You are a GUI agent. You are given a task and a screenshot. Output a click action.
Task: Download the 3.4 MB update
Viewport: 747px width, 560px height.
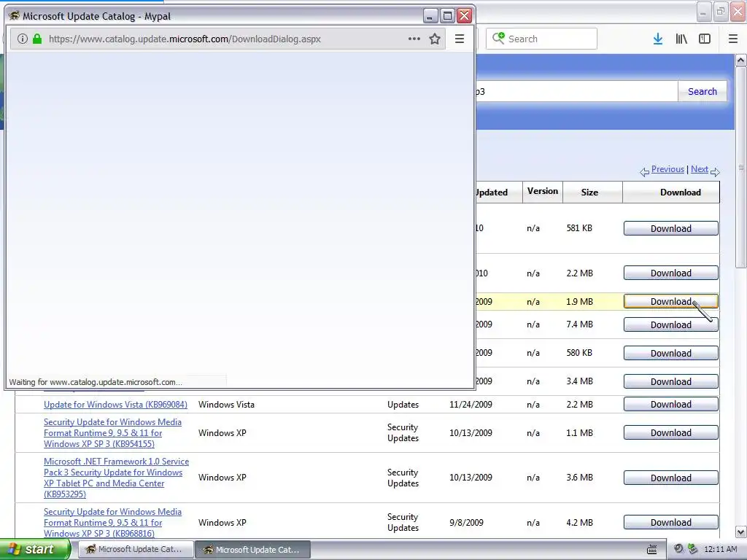click(x=671, y=382)
